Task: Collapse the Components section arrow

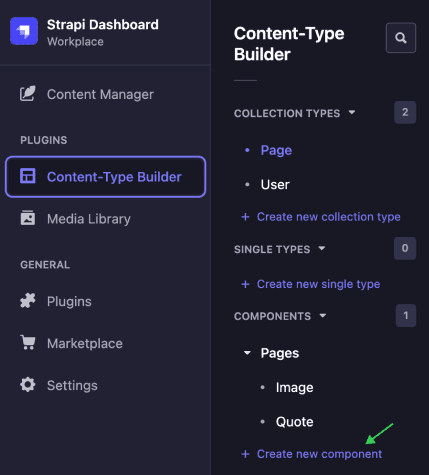Action: pyautogui.click(x=323, y=315)
